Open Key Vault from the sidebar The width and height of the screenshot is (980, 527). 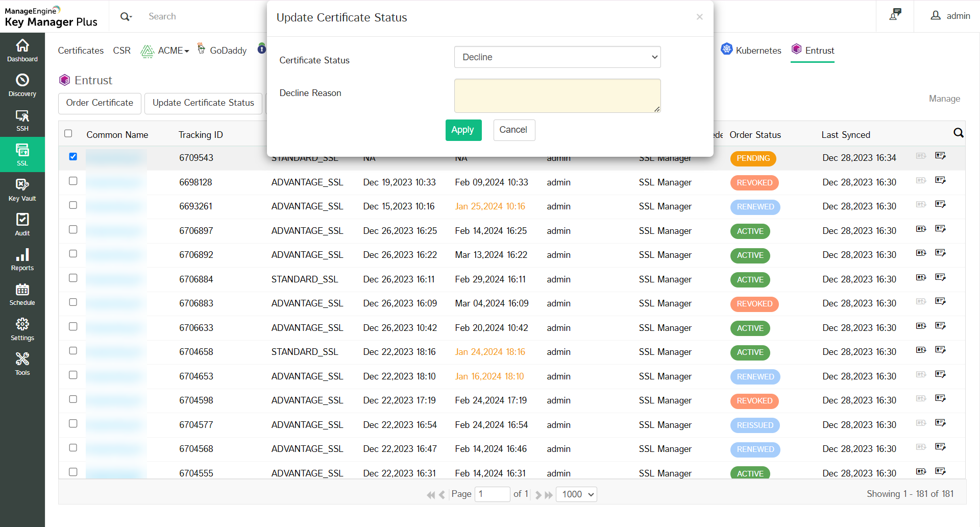pos(22,189)
